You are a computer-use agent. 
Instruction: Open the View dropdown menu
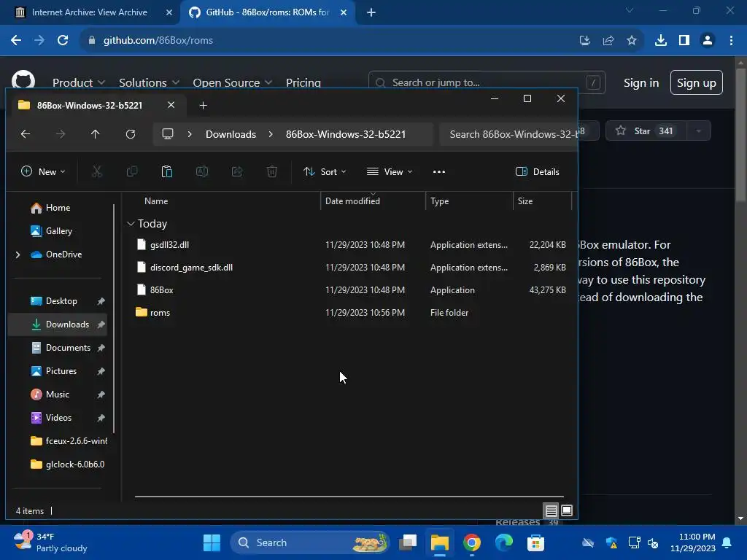click(390, 172)
